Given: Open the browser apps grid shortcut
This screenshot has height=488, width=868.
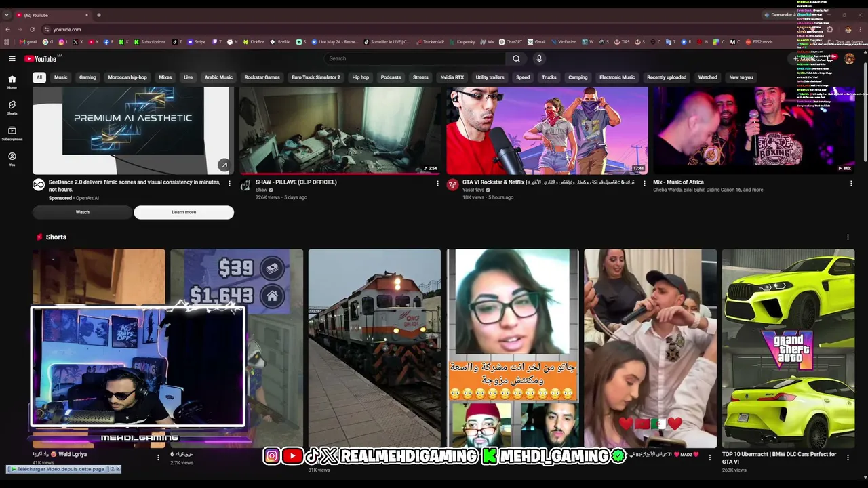Looking at the screenshot, I should tap(8, 42).
